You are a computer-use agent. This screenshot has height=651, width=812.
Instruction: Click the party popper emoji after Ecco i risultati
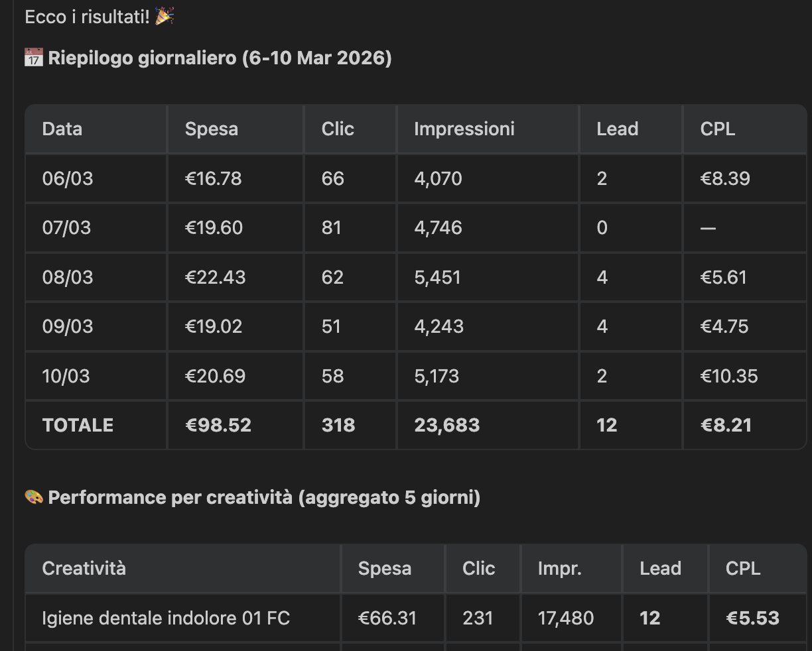[165, 16]
